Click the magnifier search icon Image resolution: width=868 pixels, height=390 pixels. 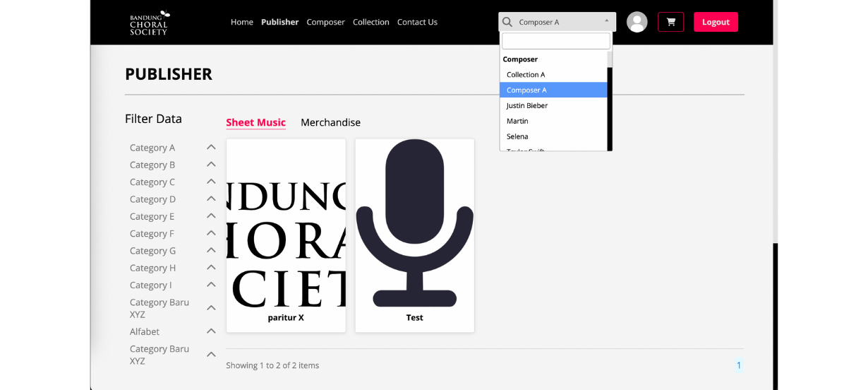(507, 22)
